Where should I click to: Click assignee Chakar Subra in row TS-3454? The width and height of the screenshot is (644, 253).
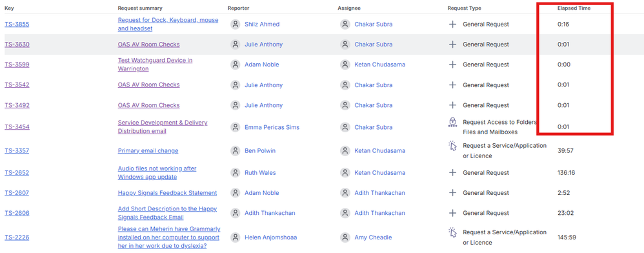coord(374,127)
